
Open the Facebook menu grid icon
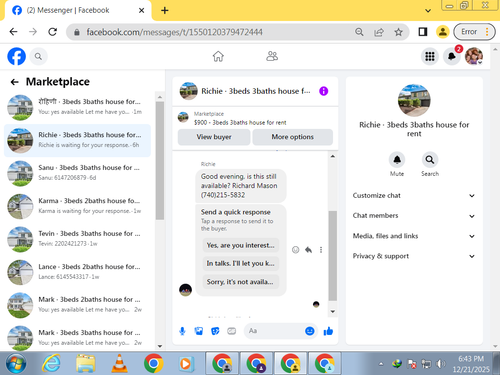[x=430, y=56]
